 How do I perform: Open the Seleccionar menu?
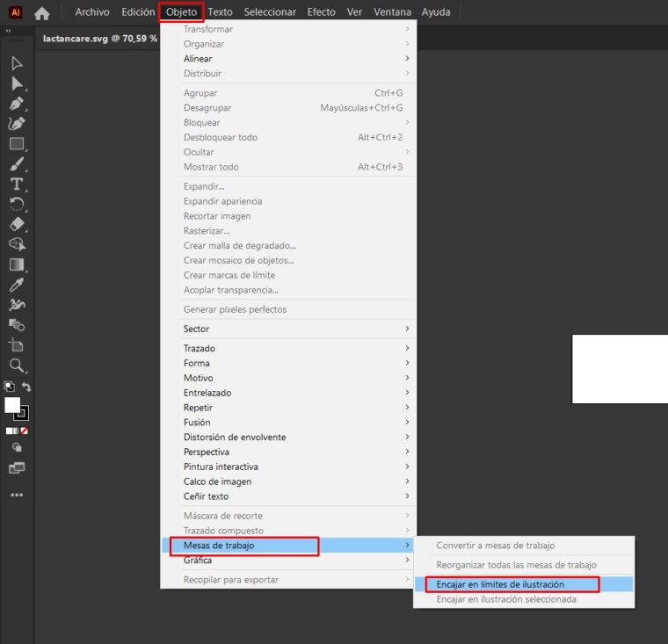pyautogui.click(x=270, y=12)
